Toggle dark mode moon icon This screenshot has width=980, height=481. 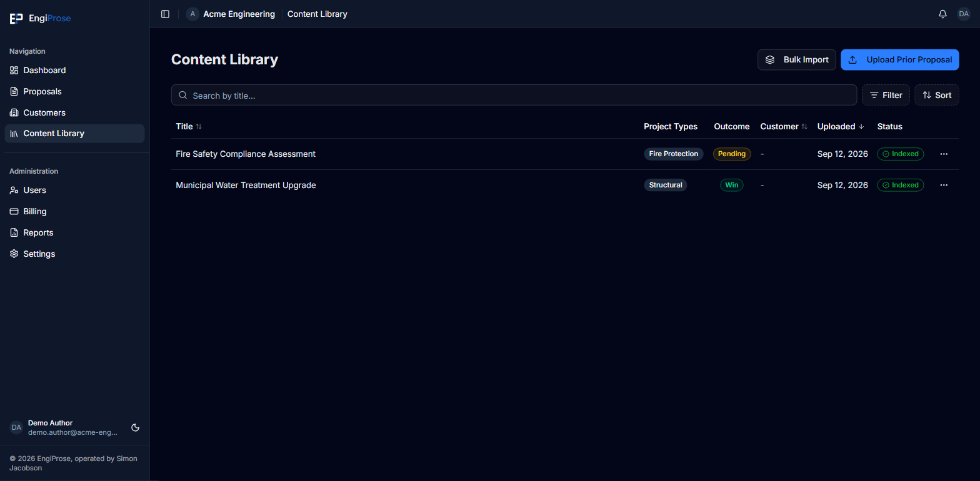pos(135,428)
